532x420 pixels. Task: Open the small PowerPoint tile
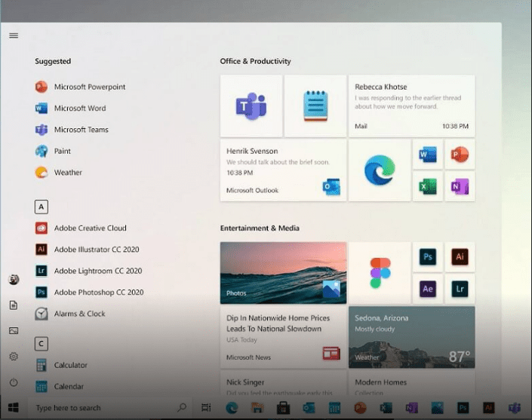[460, 155]
